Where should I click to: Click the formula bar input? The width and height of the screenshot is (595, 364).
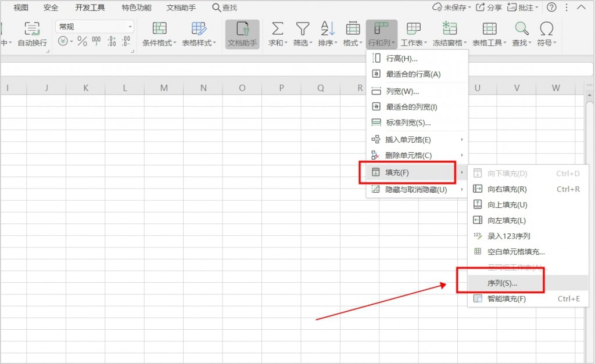pyautogui.click(x=297, y=70)
